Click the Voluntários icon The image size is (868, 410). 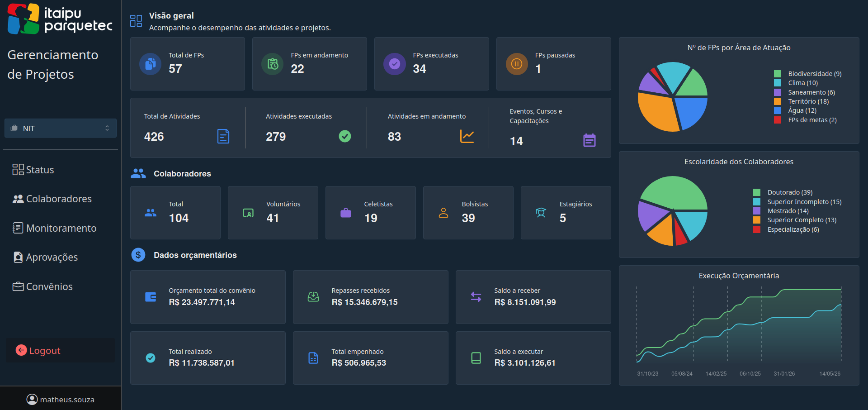248,213
